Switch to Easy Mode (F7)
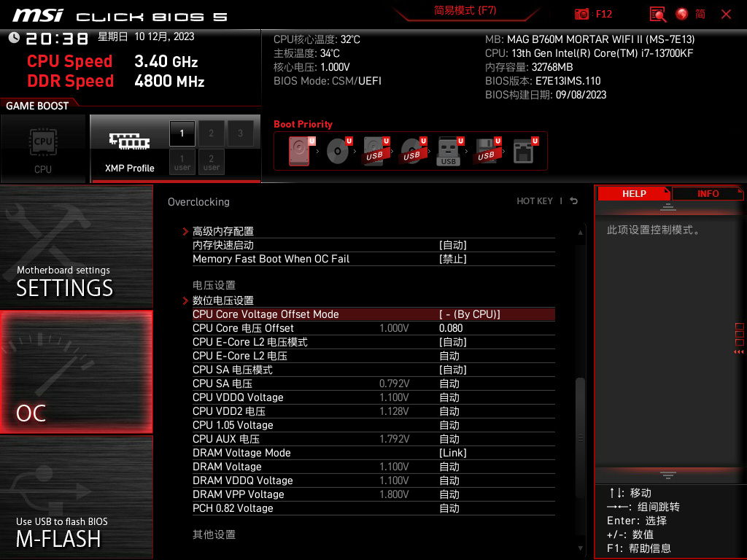 tap(465, 10)
